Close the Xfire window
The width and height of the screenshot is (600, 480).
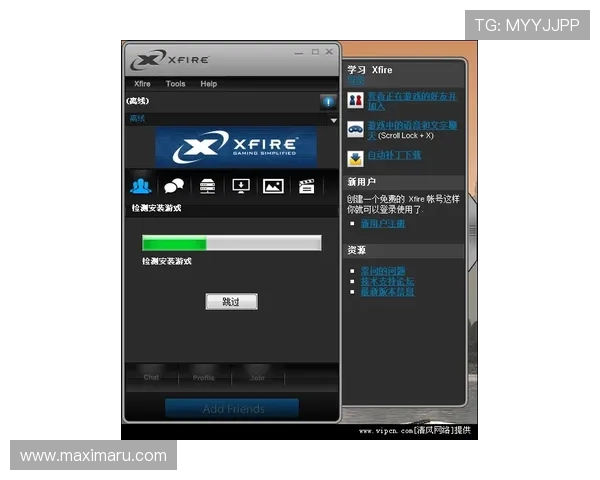329,52
